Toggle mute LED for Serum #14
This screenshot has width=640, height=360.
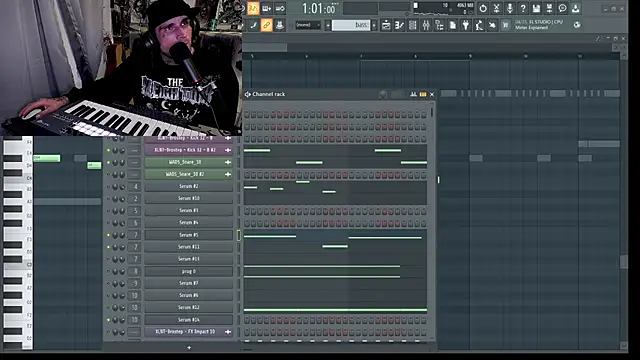[108, 320]
